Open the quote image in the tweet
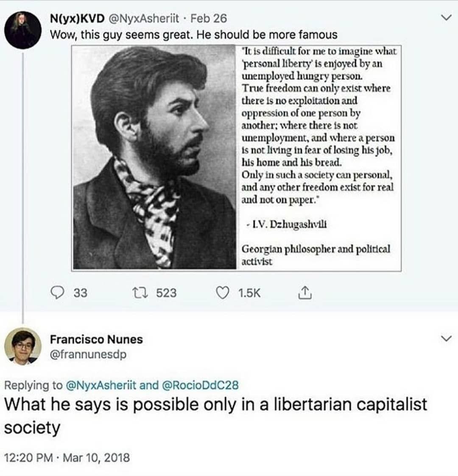 pos(237,158)
